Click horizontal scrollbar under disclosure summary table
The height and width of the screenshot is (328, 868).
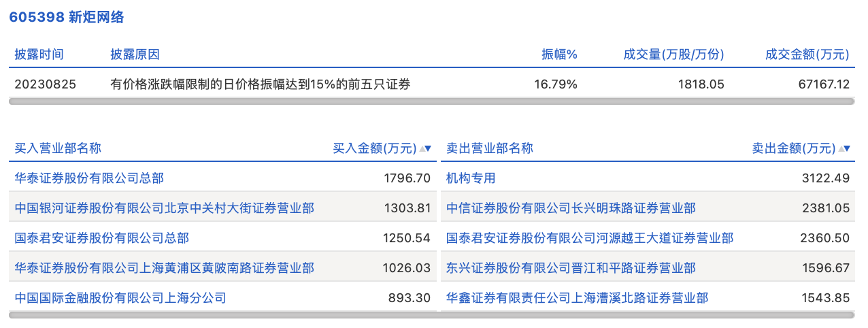(x=431, y=101)
